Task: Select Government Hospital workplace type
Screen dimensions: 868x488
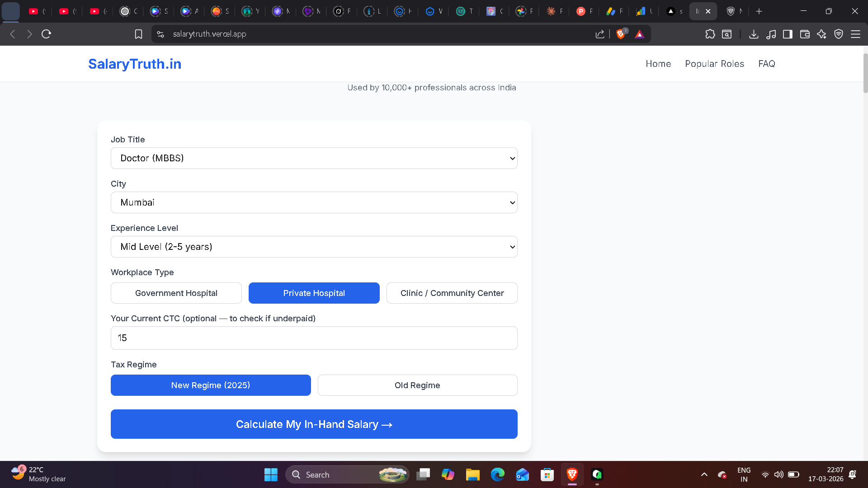Action: click(x=176, y=293)
